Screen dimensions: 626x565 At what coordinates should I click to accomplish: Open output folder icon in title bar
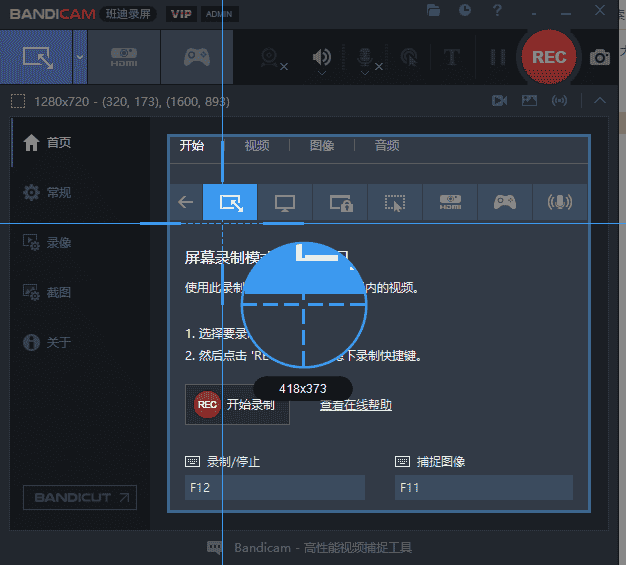pos(433,10)
